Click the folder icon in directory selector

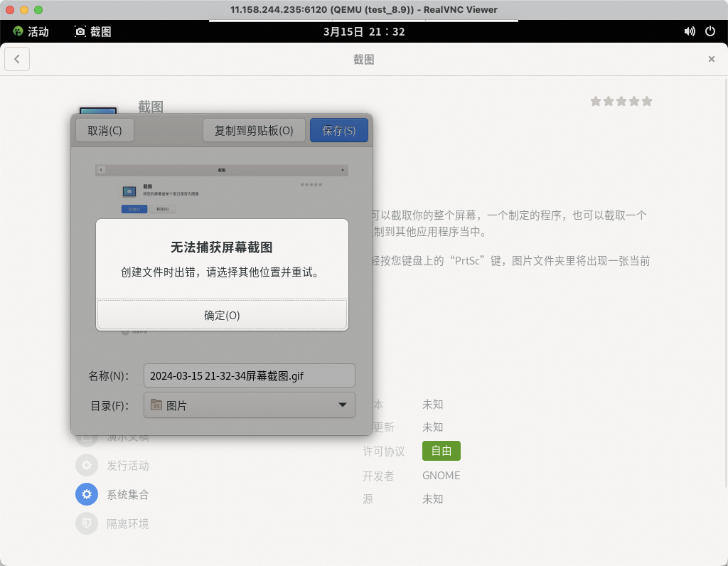(x=156, y=405)
